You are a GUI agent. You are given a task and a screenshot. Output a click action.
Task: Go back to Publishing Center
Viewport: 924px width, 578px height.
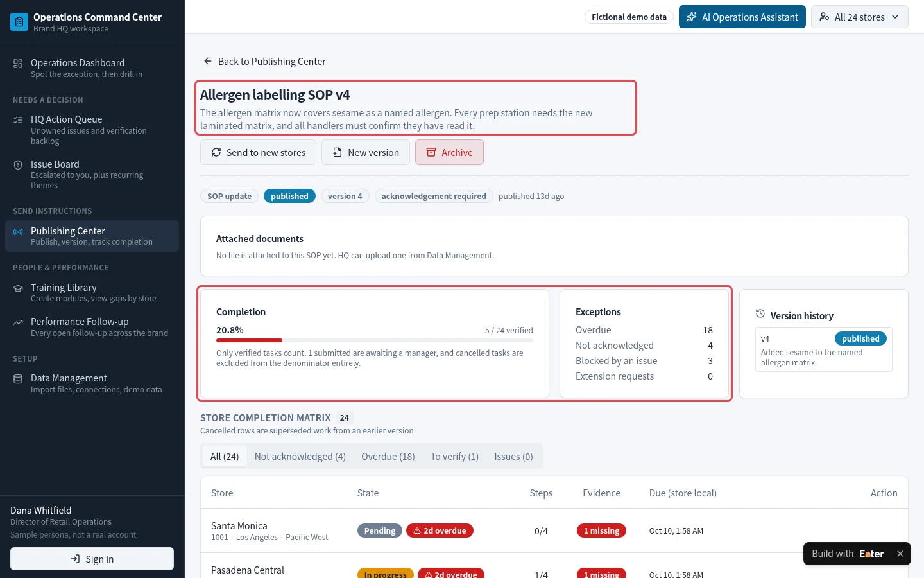click(264, 61)
